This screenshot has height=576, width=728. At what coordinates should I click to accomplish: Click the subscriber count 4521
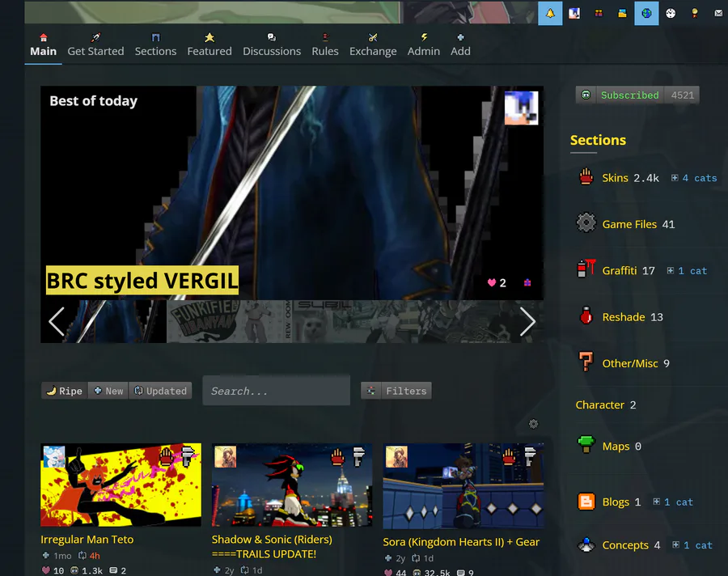pyautogui.click(x=682, y=95)
